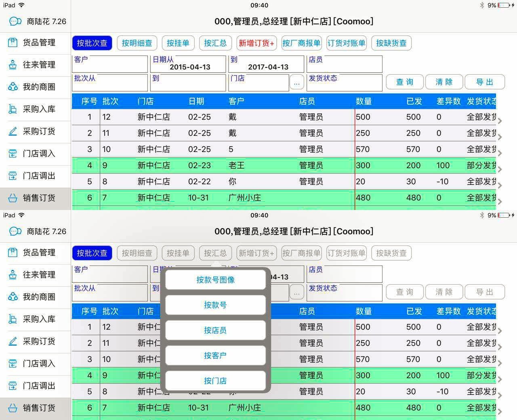Tap 商陆花 chat bubble icon in screen without popup
Viewport: 517px width, 420px height.
(x=15, y=21)
